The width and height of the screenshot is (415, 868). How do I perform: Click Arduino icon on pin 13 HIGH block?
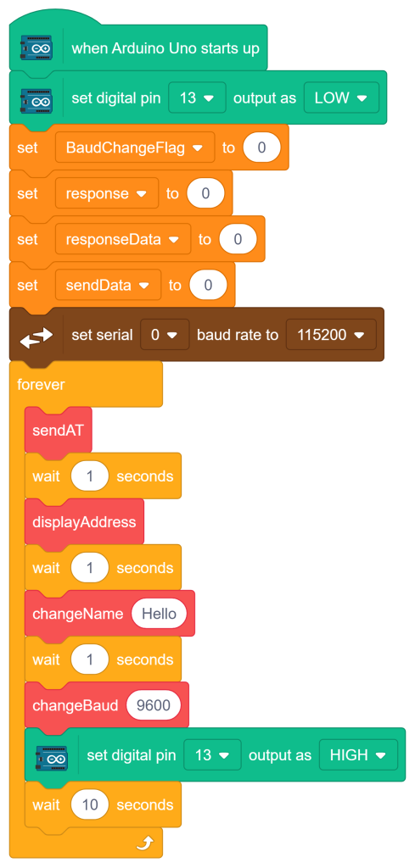pos(52,755)
